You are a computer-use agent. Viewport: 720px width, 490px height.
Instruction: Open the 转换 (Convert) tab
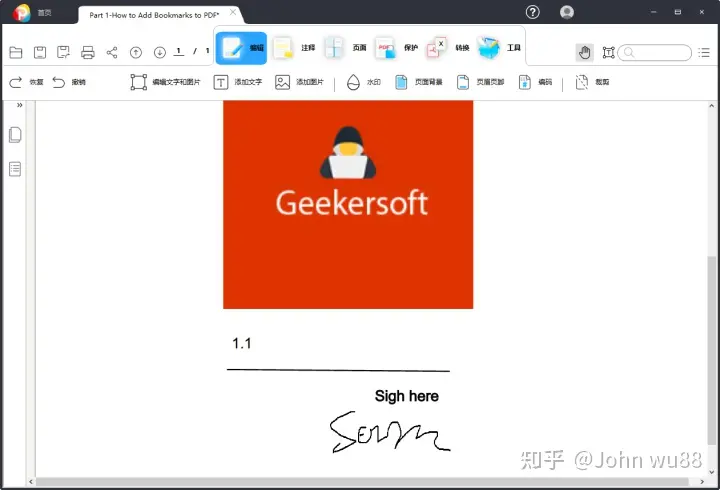(x=448, y=48)
